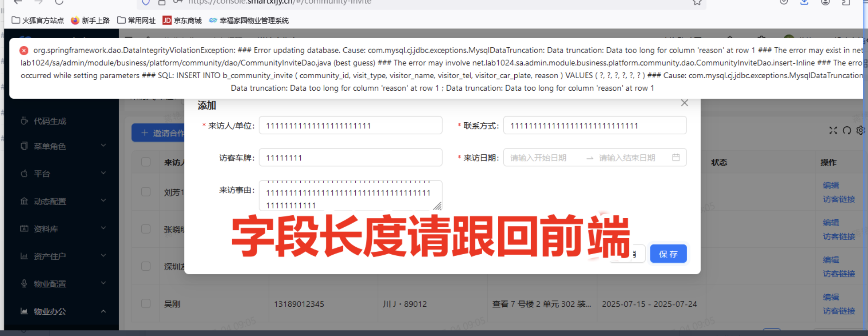Click the fullscreen icon above the table
This screenshot has height=336, width=868.
833,130
